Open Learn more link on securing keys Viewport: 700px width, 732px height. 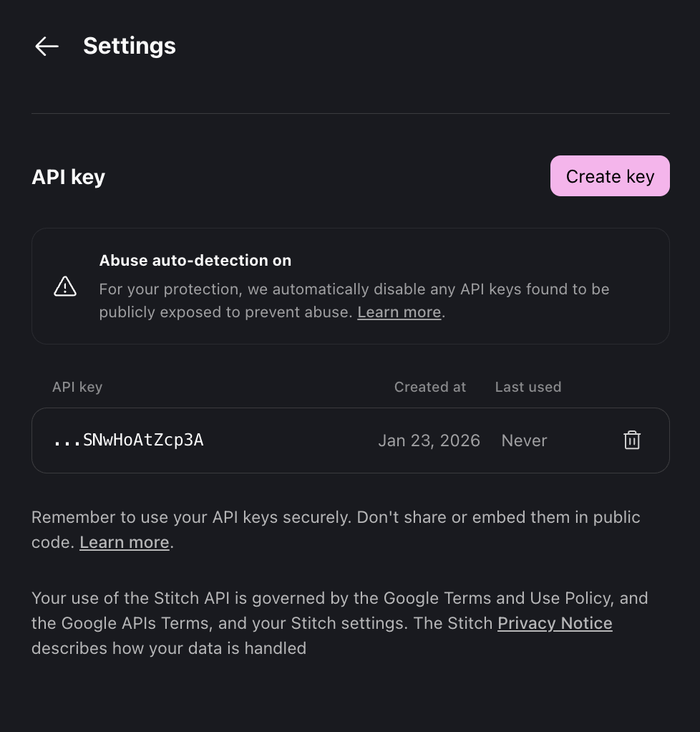point(124,543)
